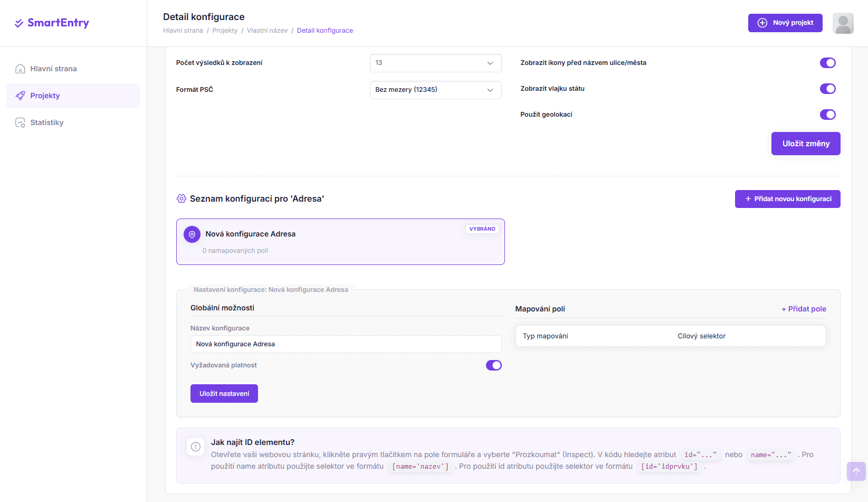
Task: Turn off Použít geolokaci switch
Action: 827,115
